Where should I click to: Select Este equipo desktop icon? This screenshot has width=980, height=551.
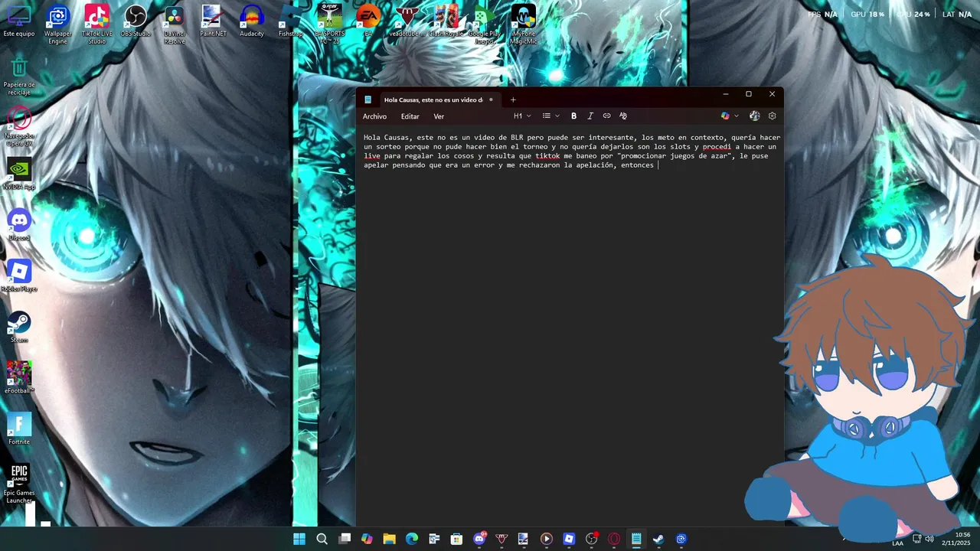tap(19, 21)
